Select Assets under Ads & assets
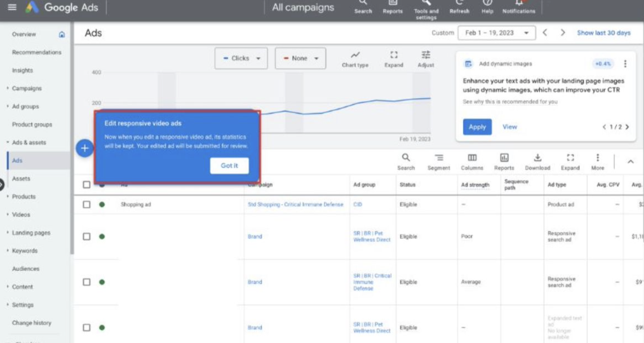This screenshot has height=343, width=644. click(x=21, y=179)
